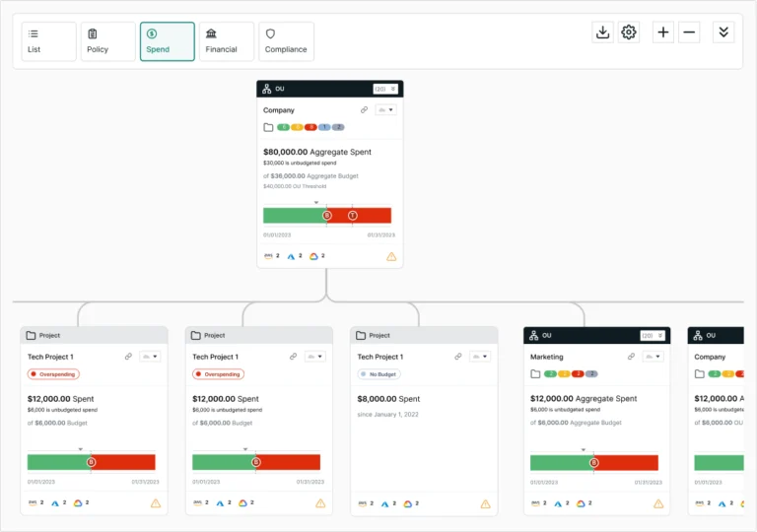This screenshot has width=757, height=532.
Task: Click the $36,000.00 Aggregate Budget text
Action: [314, 176]
